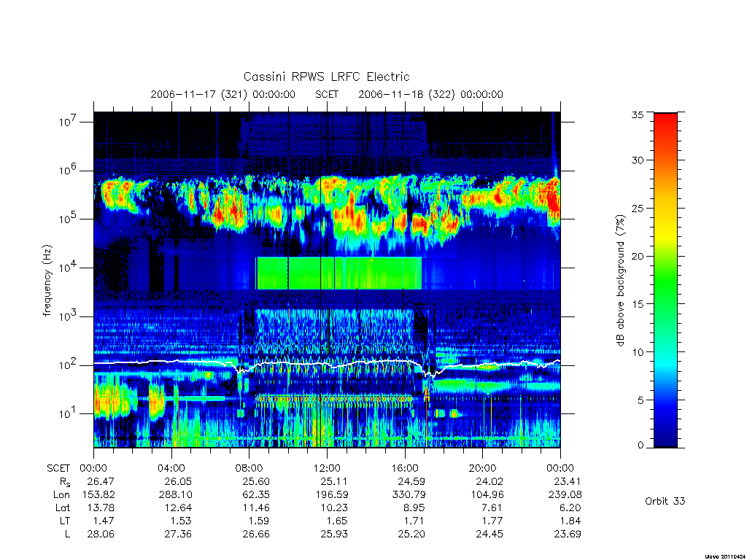Click the color bar legend
Image resolution: width=747 pixels, height=560 pixels.
point(665,280)
